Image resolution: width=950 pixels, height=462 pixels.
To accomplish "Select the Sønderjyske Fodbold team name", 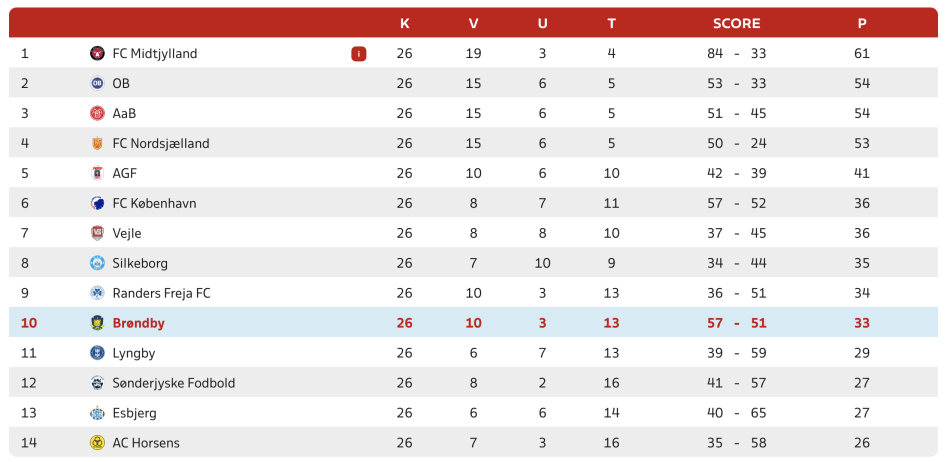I will pyautogui.click(x=174, y=383).
